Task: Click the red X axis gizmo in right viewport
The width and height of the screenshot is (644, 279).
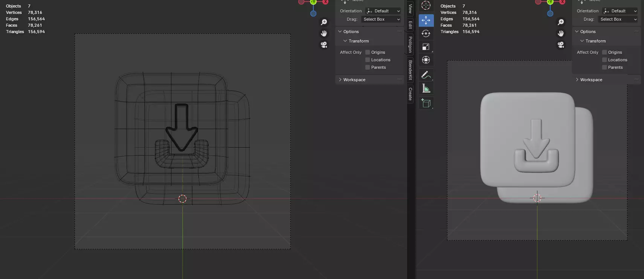Action: click(562, 2)
